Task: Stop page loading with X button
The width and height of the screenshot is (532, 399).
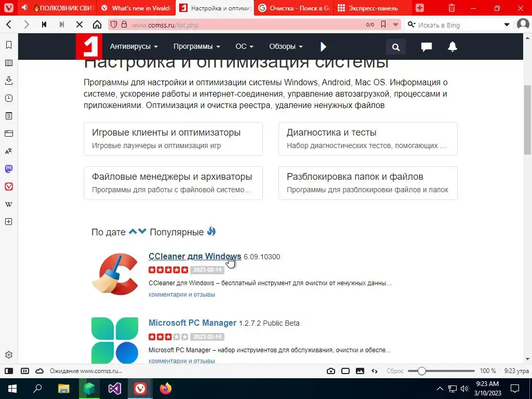Action: (79, 25)
